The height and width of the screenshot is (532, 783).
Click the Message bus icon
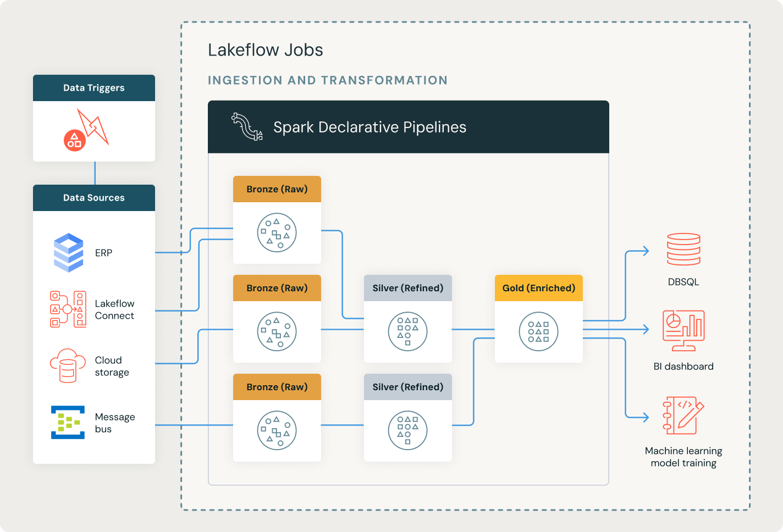(68, 422)
